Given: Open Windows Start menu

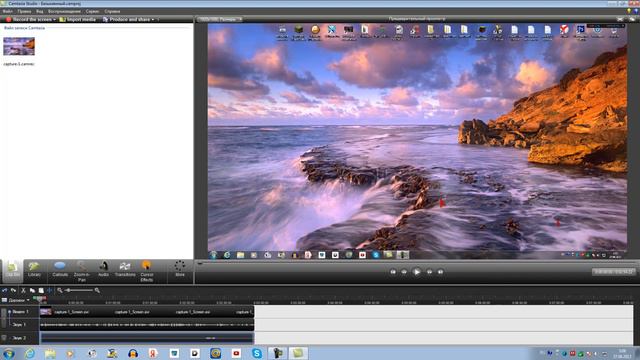Looking at the screenshot, I should 8,353.
